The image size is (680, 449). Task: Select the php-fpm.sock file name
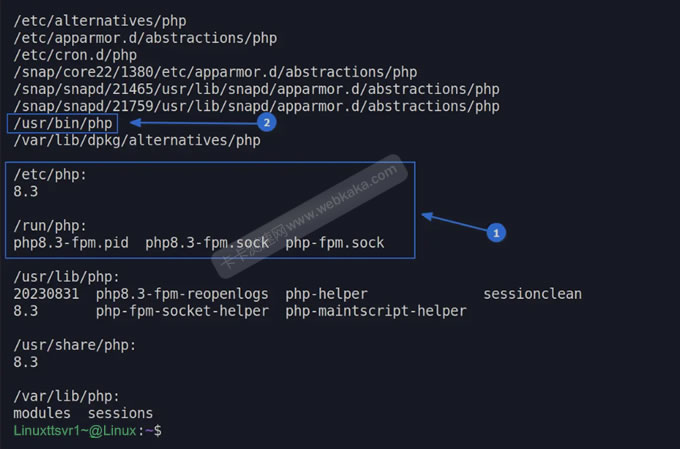point(335,243)
